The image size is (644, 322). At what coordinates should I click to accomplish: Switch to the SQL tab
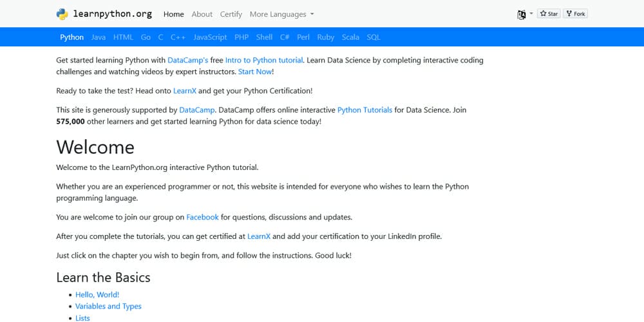[x=374, y=37]
